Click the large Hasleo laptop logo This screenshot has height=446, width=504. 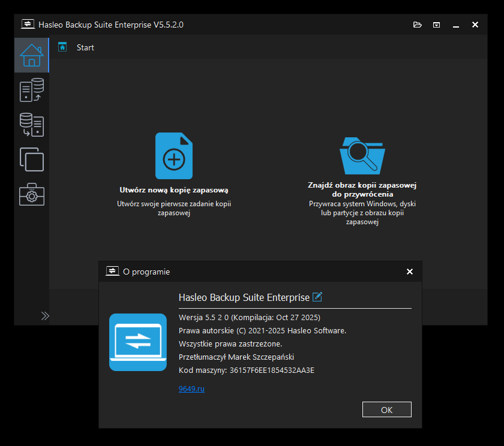pos(138,342)
